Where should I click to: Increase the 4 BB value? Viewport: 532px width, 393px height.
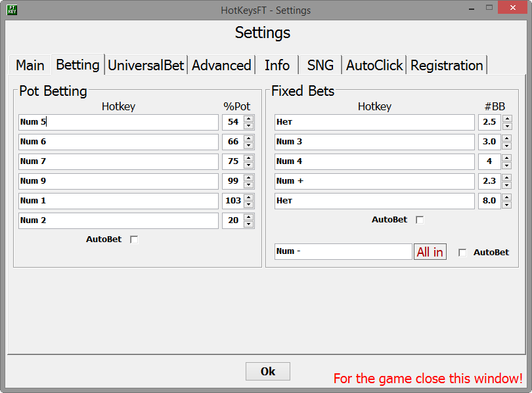click(x=507, y=158)
